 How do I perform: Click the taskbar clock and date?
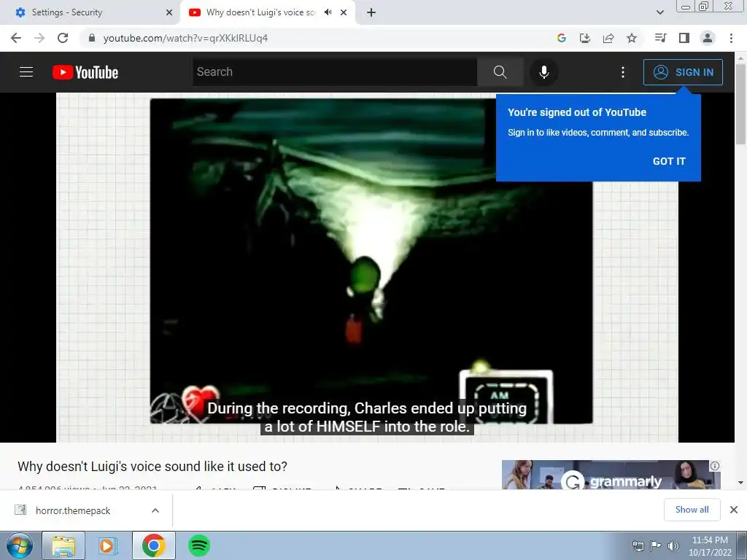coord(710,546)
